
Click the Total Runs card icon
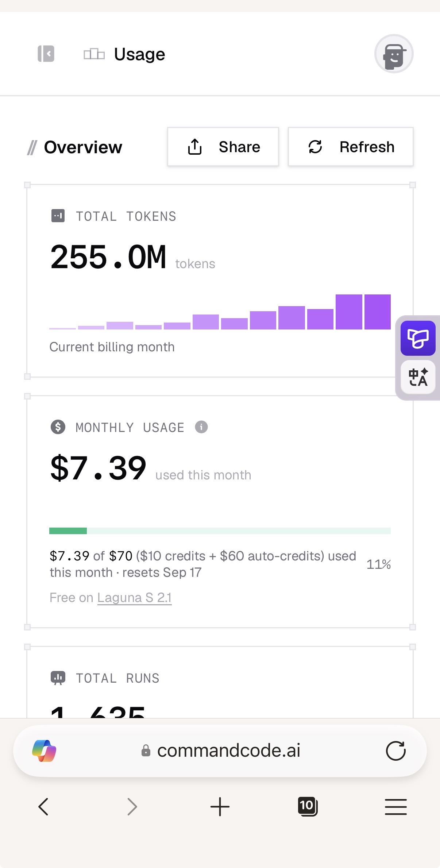tap(58, 678)
